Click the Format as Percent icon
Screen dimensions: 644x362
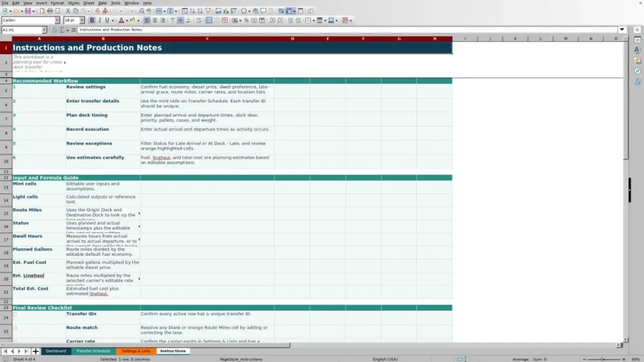pos(247,20)
